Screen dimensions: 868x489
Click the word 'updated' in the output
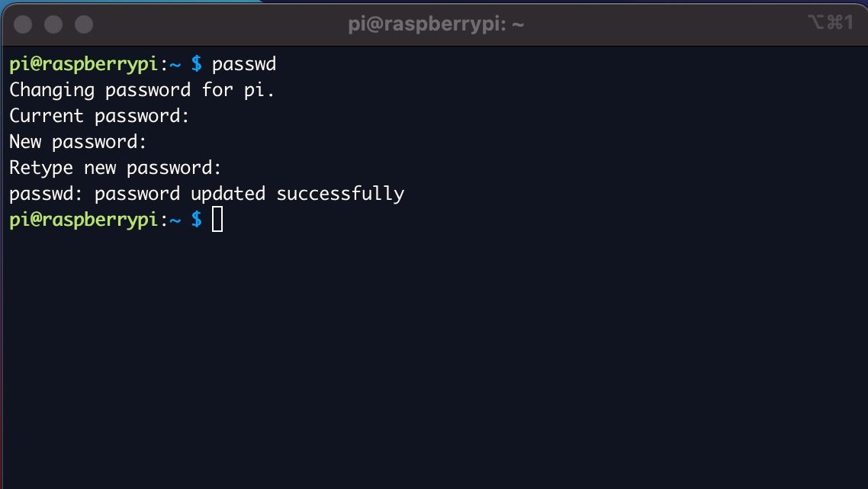(228, 194)
